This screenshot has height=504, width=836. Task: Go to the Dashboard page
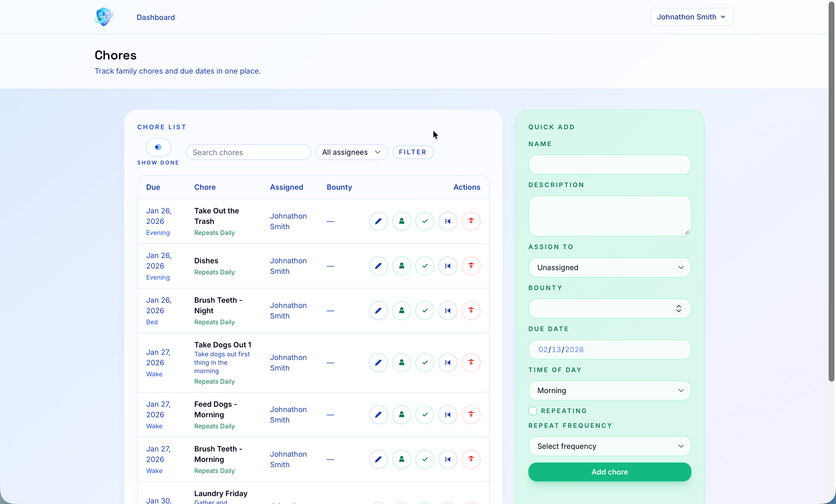click(x=155, y=17)
